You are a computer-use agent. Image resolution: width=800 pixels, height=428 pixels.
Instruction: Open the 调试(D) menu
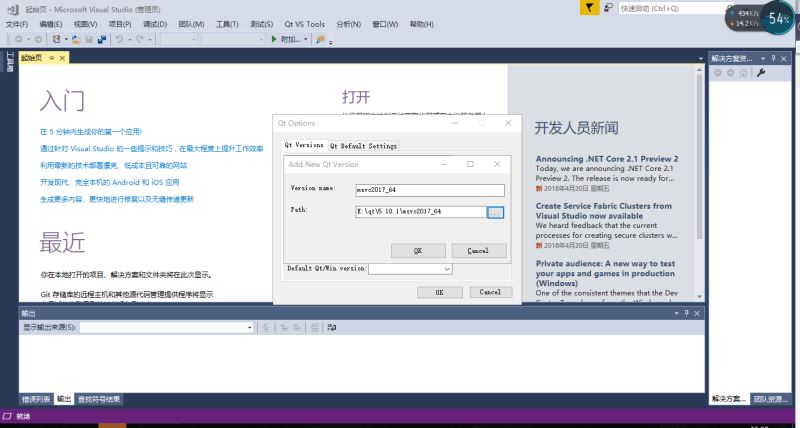click(x=155, y=24)
